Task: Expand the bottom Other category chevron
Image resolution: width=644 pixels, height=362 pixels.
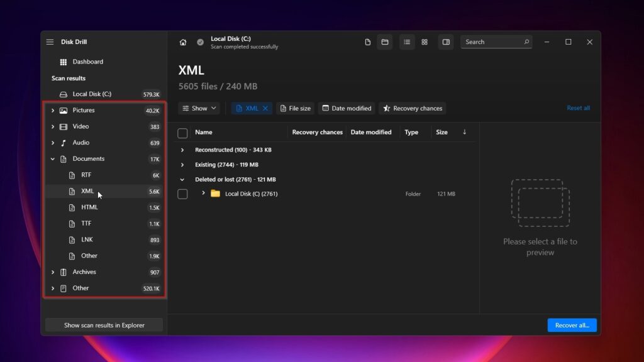Action: (x=53, y=288)
